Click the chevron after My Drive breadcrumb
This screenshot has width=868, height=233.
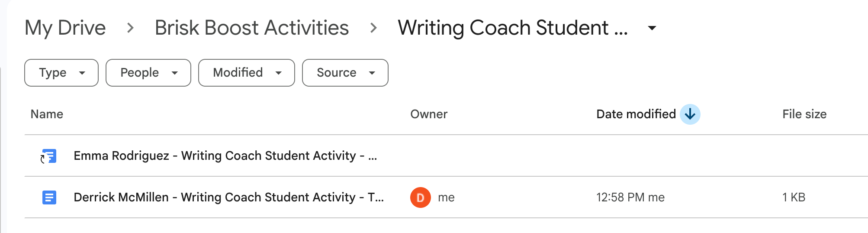(x=130, y=28)
